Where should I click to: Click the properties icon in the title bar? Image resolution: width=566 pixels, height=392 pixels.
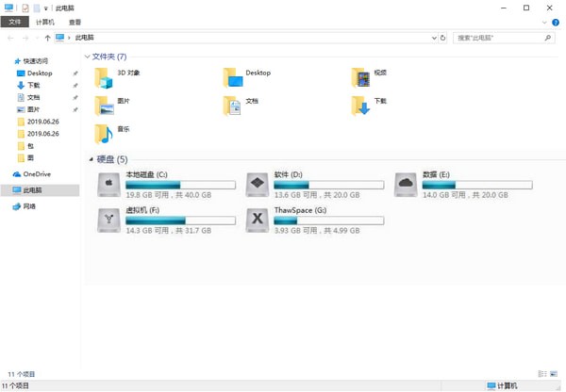[25, 8]
